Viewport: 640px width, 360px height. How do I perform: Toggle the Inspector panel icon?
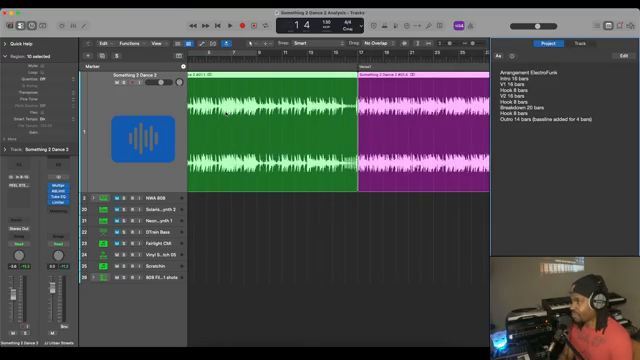20,26
